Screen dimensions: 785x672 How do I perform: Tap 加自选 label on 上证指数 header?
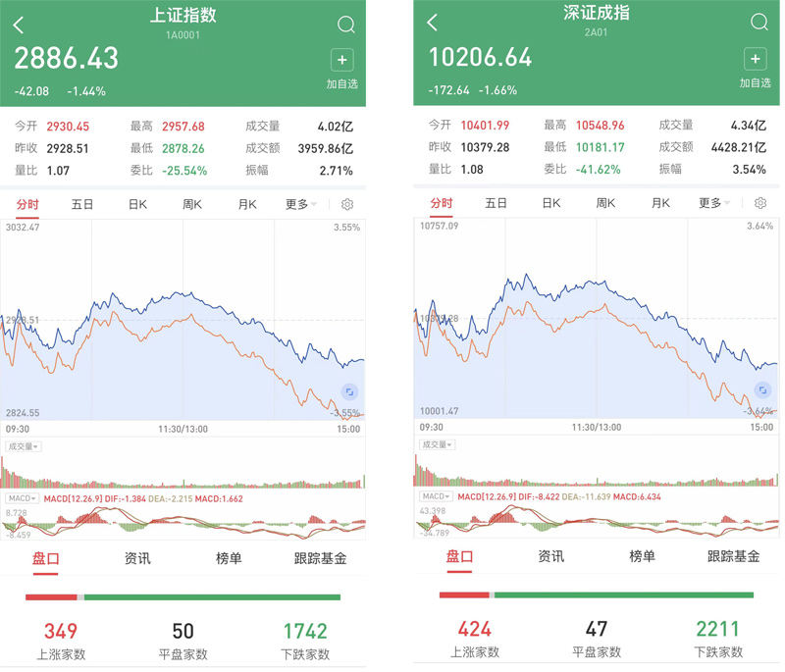click(x=342, y=84)
